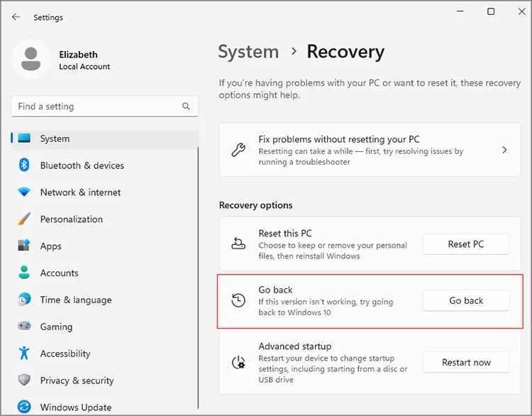This screenshot has height=416, width=532.
Task: Click the Windows Update sync icon
Action: (24, 407)
